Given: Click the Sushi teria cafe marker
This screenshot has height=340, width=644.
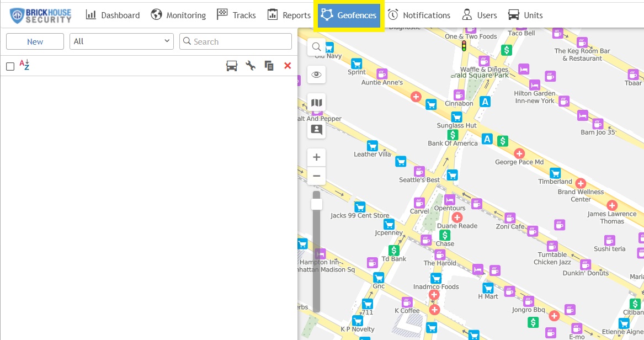Looking at the screenshot, I should tap(609, 240).
